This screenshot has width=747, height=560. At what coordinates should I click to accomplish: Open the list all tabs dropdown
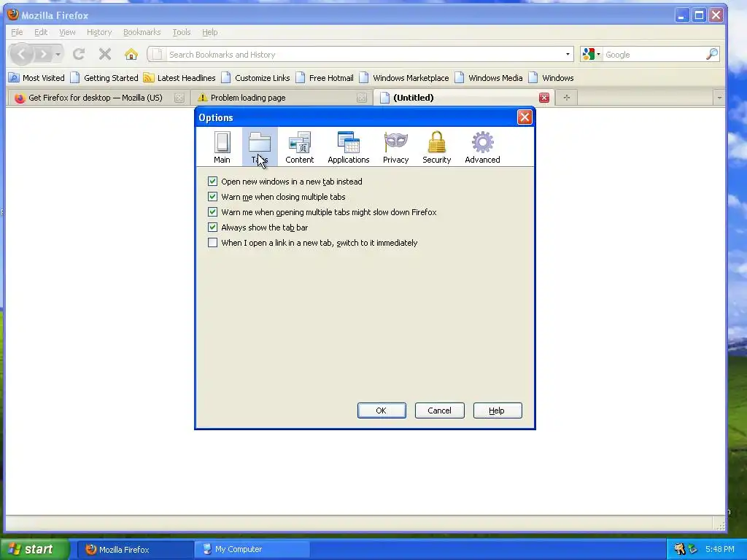click(x=719, y=98)
